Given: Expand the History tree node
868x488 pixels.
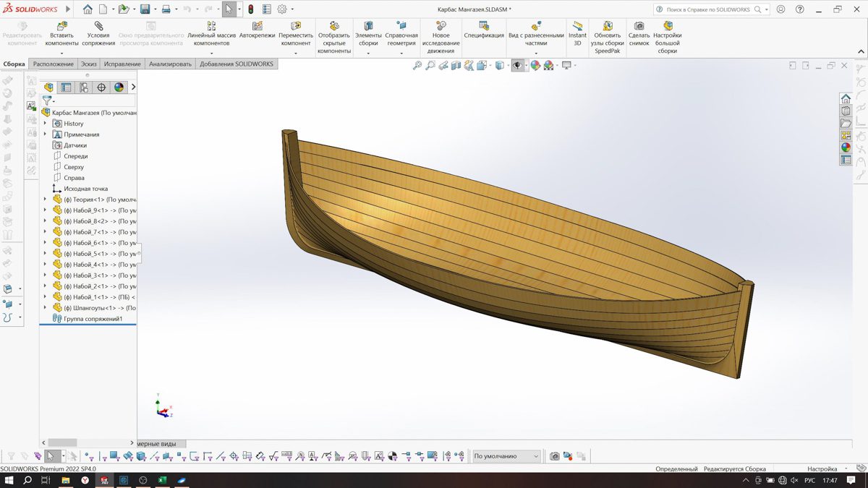Looking at the screenshot, I should click(45, 124).
